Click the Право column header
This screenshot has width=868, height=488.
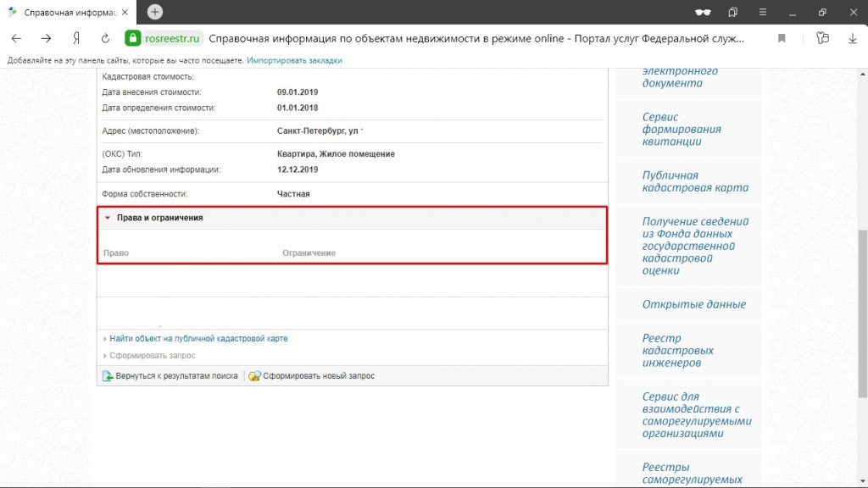116,252
